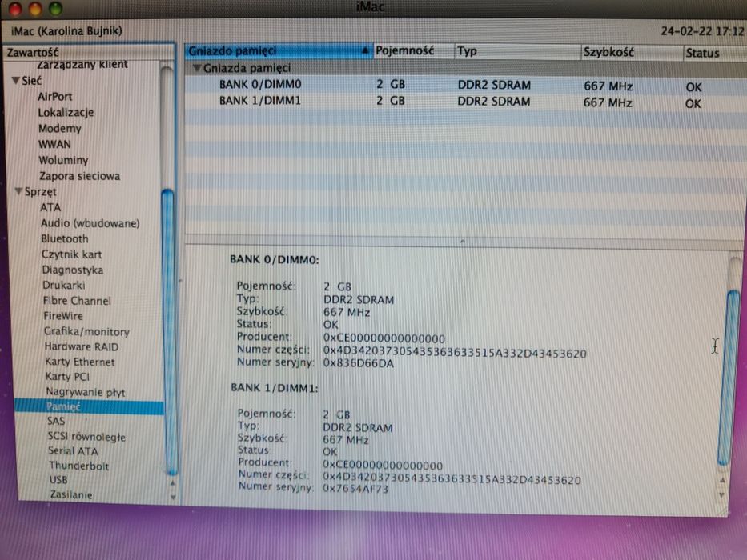Viewport: 747px width, 560px height.
Task: Click the BANK 1/DIMM1: details heading
Action: pyautogui.click(x=275, y=388)
